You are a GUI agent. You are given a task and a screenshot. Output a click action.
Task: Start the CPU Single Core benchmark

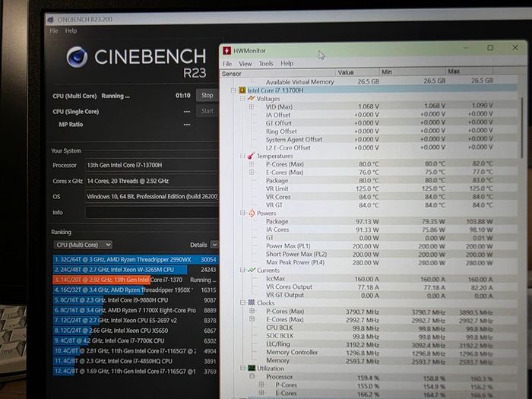pos(207,111)
